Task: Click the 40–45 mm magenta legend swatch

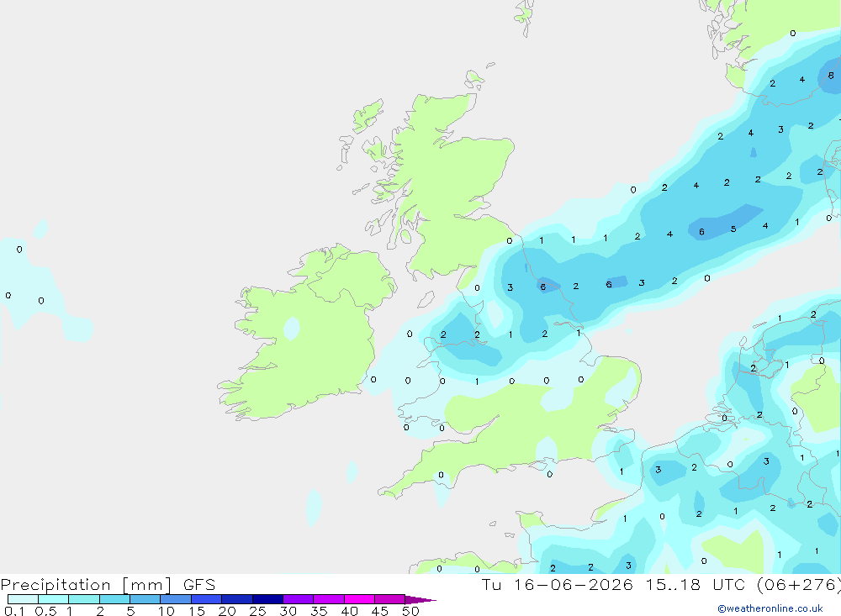Action: [x=359, y=599]
